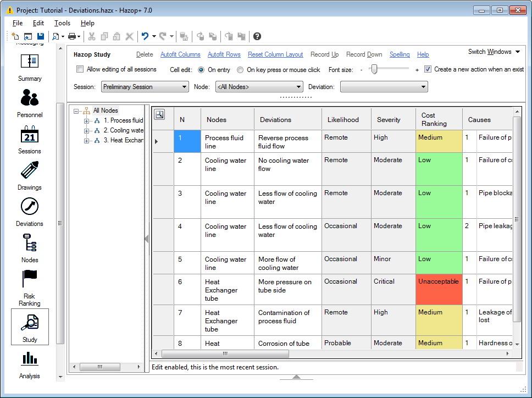Open the Personnel sidebar section
The width and height of the screenshot is (532, 398).
(x=30, y=99)
